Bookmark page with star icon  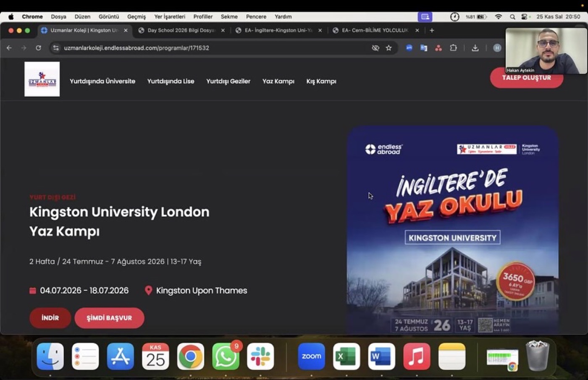click(388, 48)
